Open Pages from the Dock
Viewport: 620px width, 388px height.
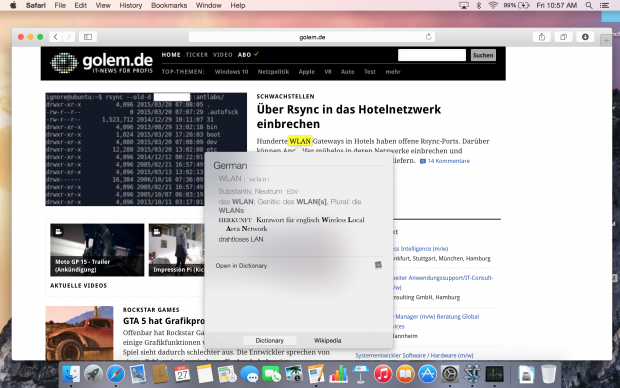pos(316,374)
